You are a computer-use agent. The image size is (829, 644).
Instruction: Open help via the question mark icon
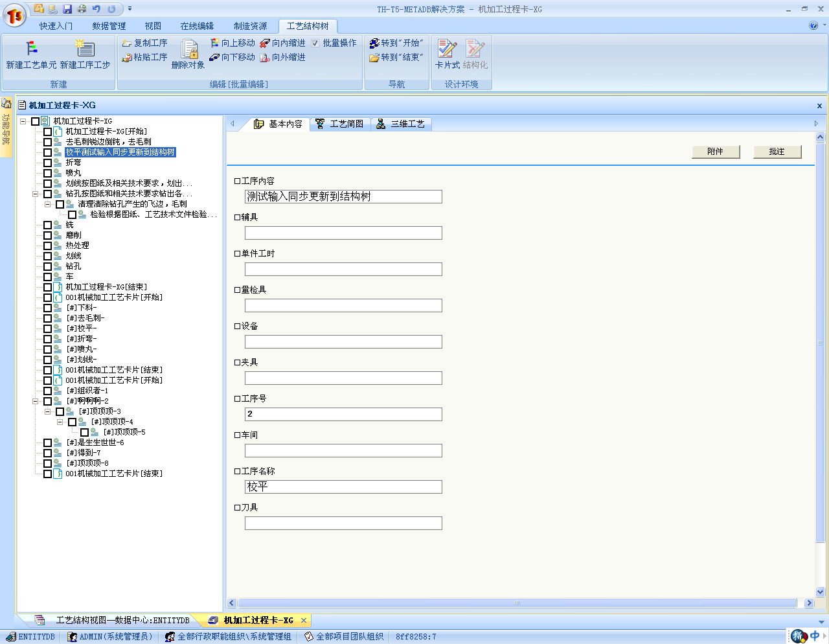[x=813, y=25]
